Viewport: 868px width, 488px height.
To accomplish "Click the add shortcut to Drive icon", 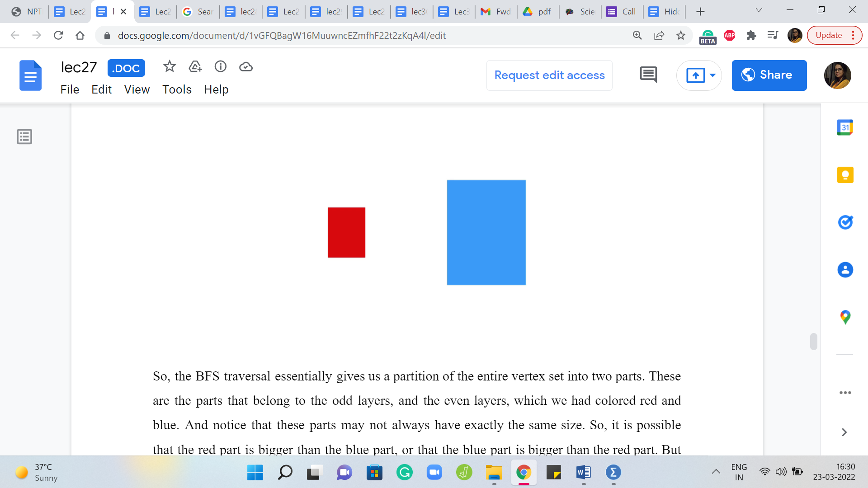I will 195,67.
